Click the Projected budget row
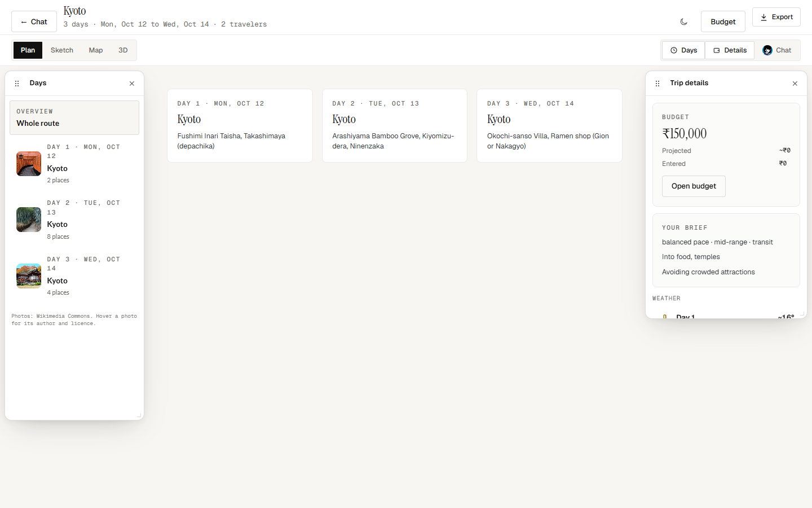This screenshot has width=812, height=508. point(726,151)
